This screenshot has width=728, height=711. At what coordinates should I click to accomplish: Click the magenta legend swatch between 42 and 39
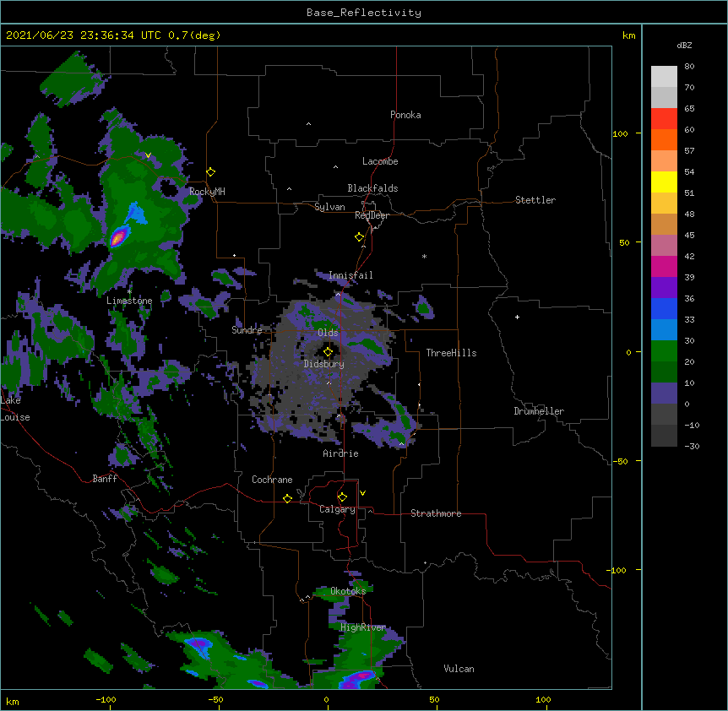(x=664, y=266)
